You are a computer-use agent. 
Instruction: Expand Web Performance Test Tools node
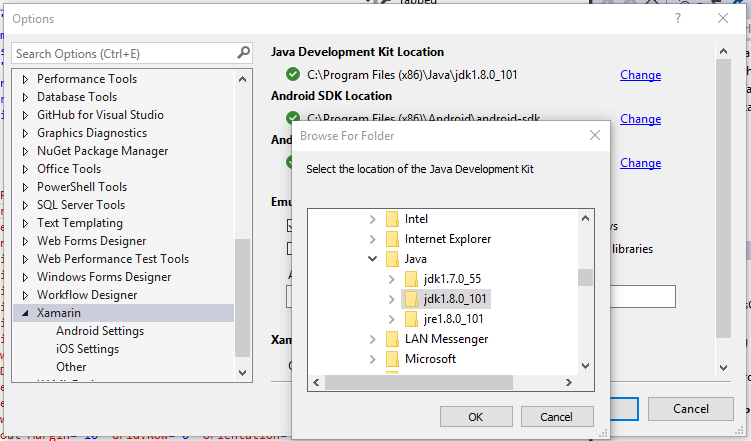point(25,259)
